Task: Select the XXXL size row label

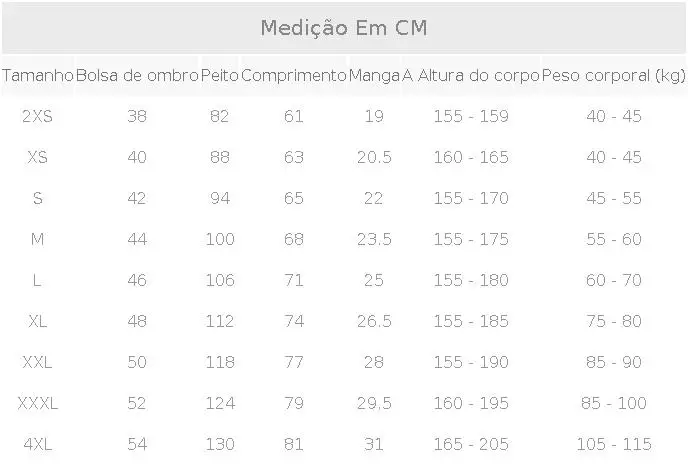Action: pos(37,403)
